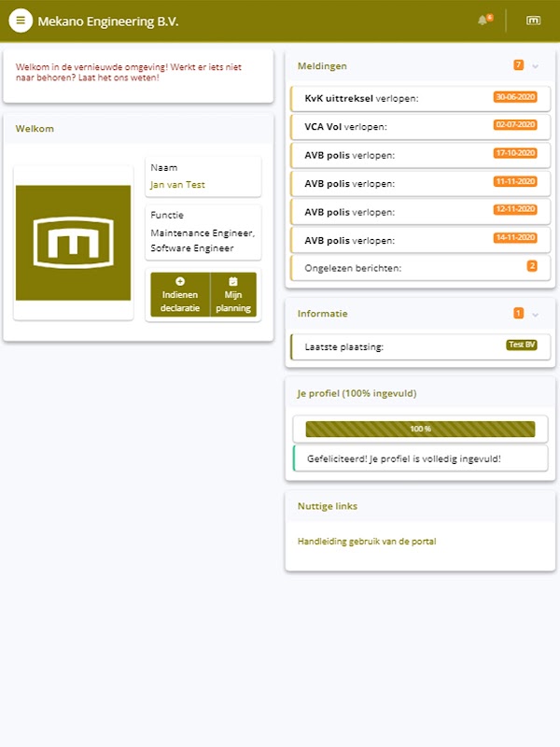This screenshot has height=747, width=560.
Task: Click the orange 1 badge in Informatie
Action: pyautogui.click(x=519, y=313)
